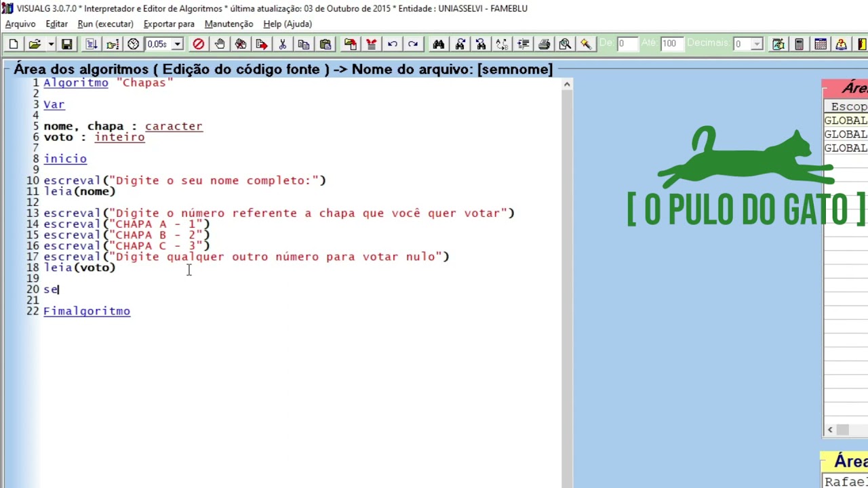
Task: Click the caracter type on line 5
Action: click(x=174, y=126)
